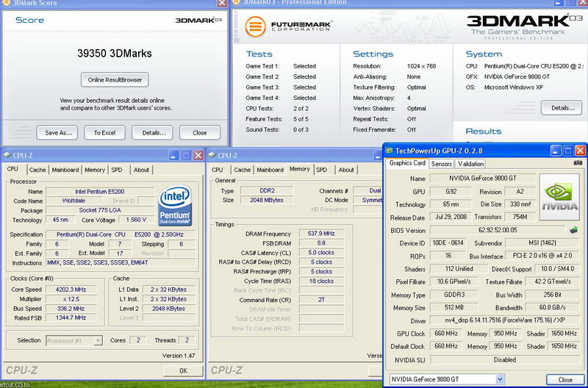Screen dimensions: 588x388
Task: Click the Code Name value Wolfdale
Action: 73,201
